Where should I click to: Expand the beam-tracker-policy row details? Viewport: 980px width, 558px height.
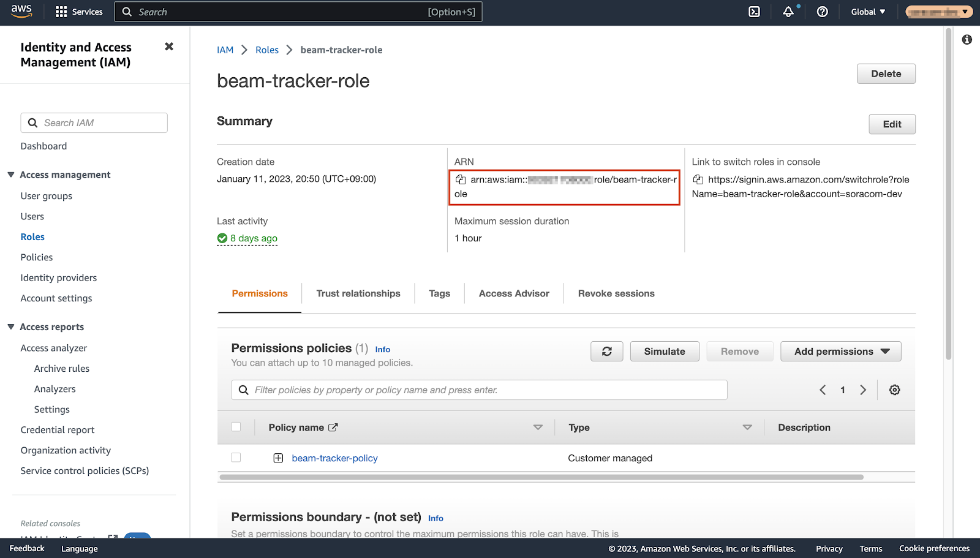tap(278, 458)
